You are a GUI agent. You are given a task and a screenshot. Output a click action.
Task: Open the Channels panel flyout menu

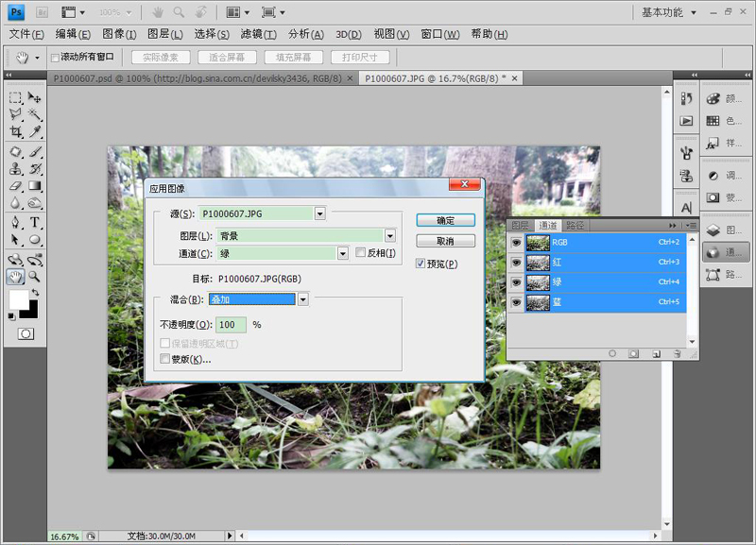pos(692,225)
